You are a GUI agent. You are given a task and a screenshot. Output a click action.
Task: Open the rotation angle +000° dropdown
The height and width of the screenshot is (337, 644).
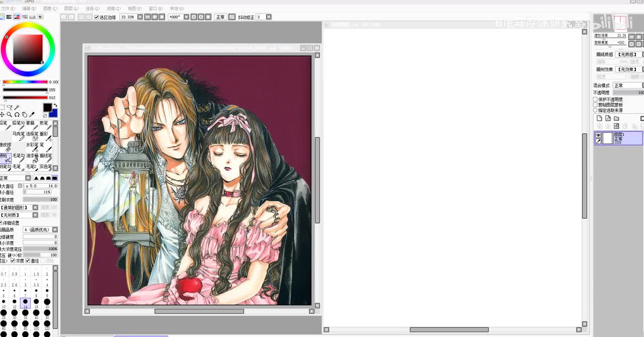[186, 17]
